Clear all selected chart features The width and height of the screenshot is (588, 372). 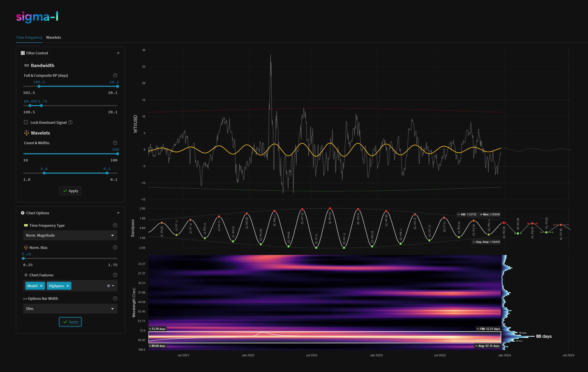coord(108,286)
